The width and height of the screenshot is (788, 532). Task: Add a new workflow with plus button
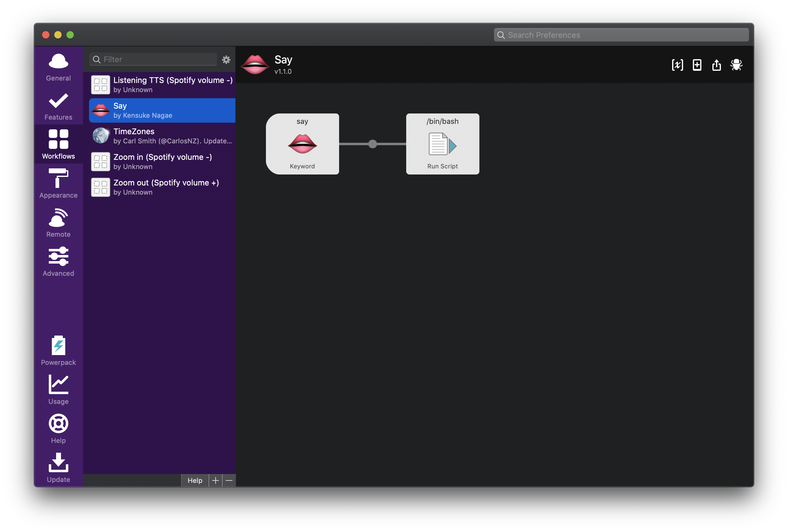coord(215,480)
